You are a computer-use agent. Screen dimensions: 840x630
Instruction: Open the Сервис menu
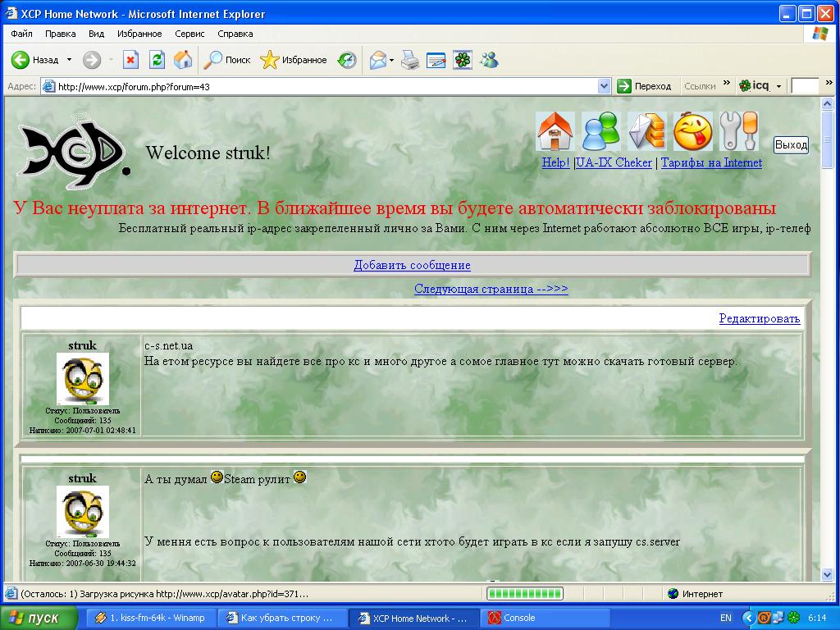[x=189, y=34]
